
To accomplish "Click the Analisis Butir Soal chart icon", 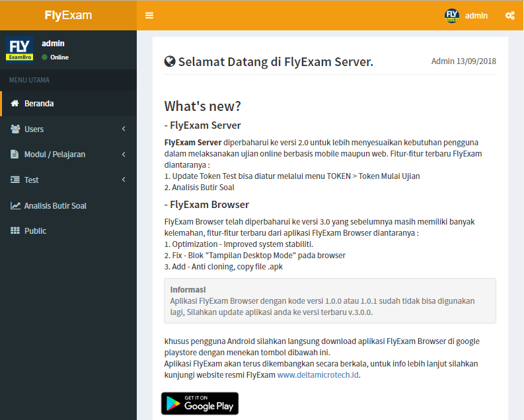I will (15, 205).
